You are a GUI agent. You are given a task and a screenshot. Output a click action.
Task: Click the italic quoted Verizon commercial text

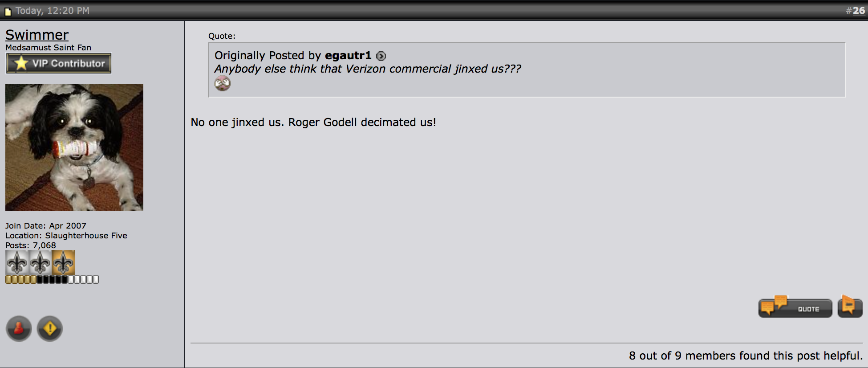(x=368, y=69)
